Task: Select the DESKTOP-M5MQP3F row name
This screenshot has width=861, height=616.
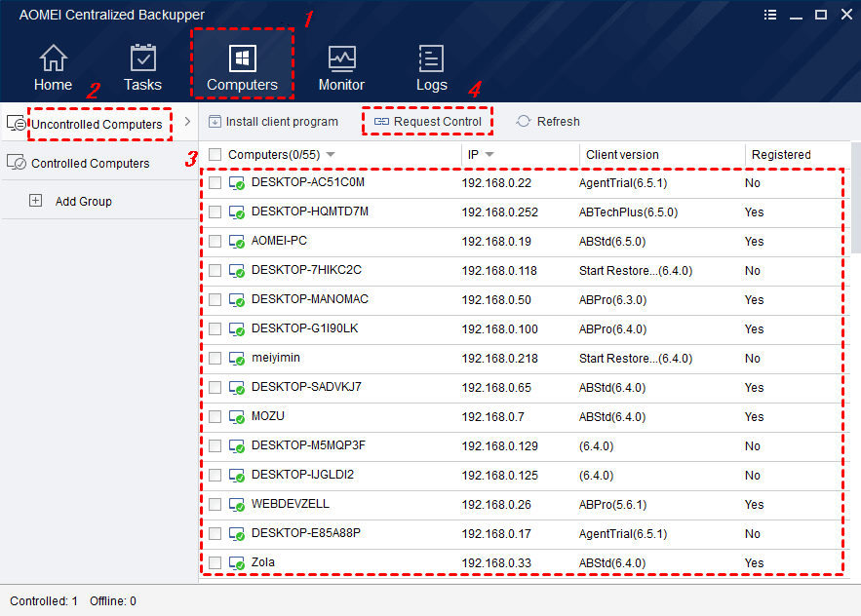Action: (308, 445)
